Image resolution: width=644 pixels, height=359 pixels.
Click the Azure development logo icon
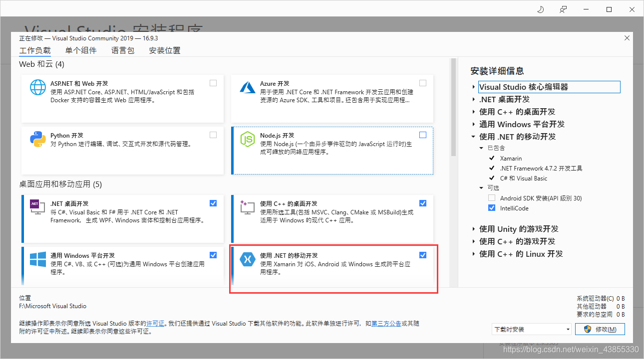click(248, 88)
